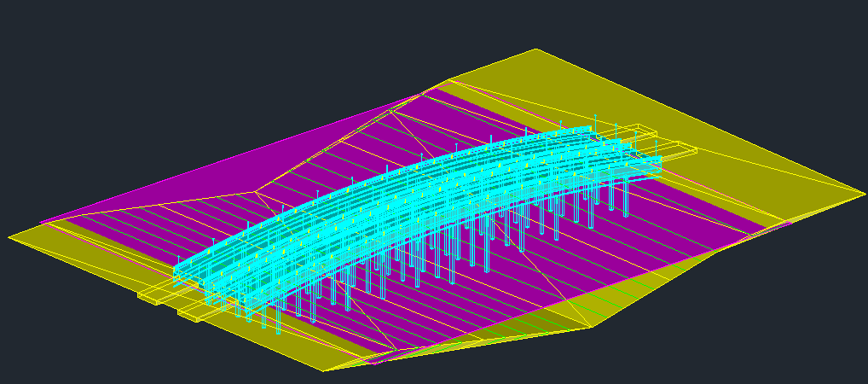Click the topmost yellow terrain peak
Screen dimensions: 868x384
coord(535,49)
